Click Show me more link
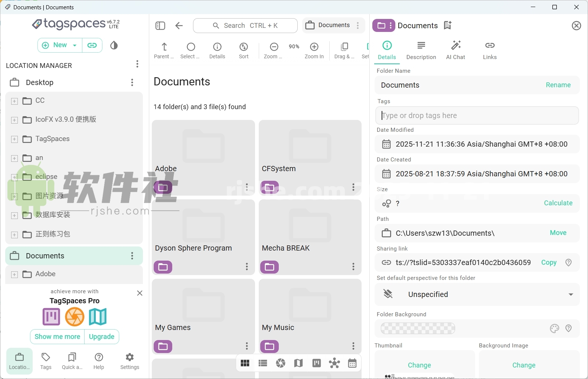 57,337
